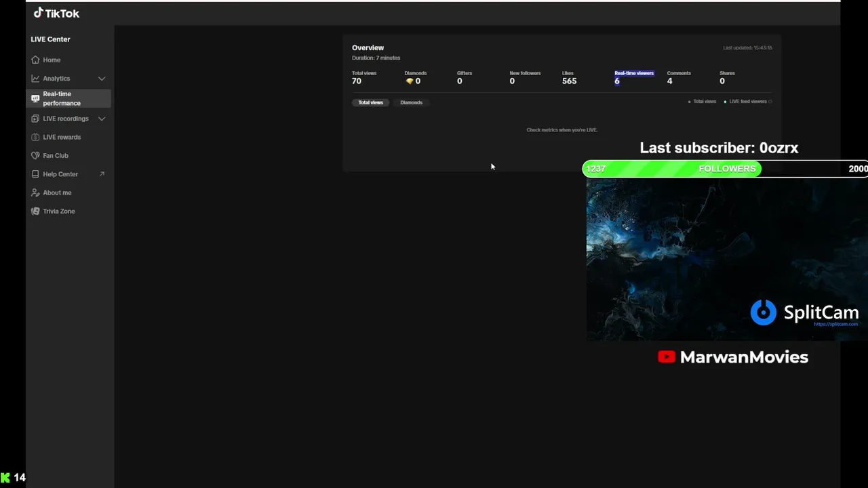
Task: Click the LIVE recordings icon
Action: [35, 119]
